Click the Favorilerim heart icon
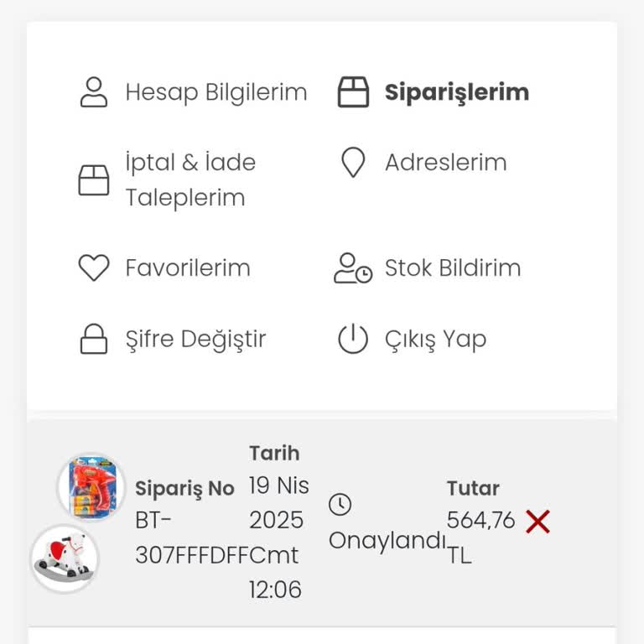The height and width of the screenshot is (644, 644). click(94, 268)
